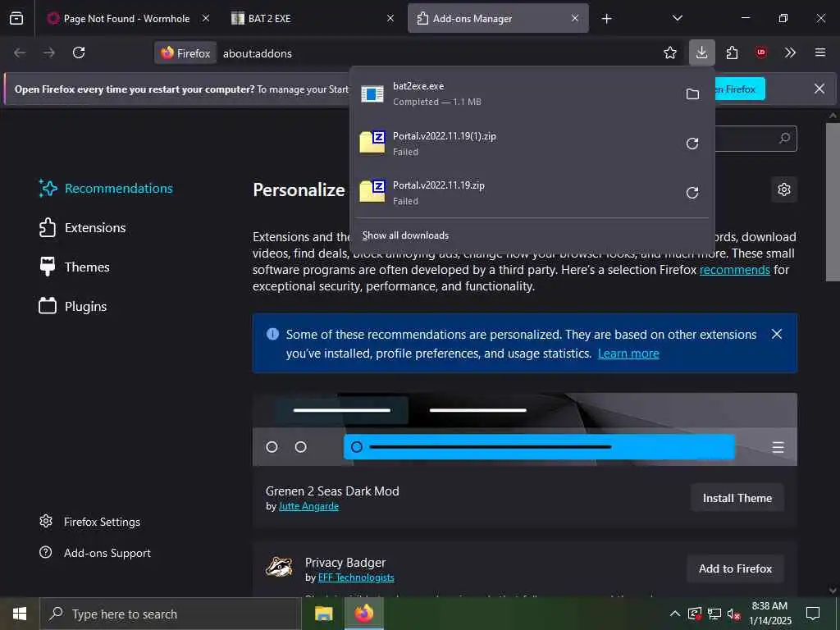Screen dimensions: 840x630
Task: Switch to the BAT 2 EXE tab
Action: pyautogui.click(x=313, y=18)
